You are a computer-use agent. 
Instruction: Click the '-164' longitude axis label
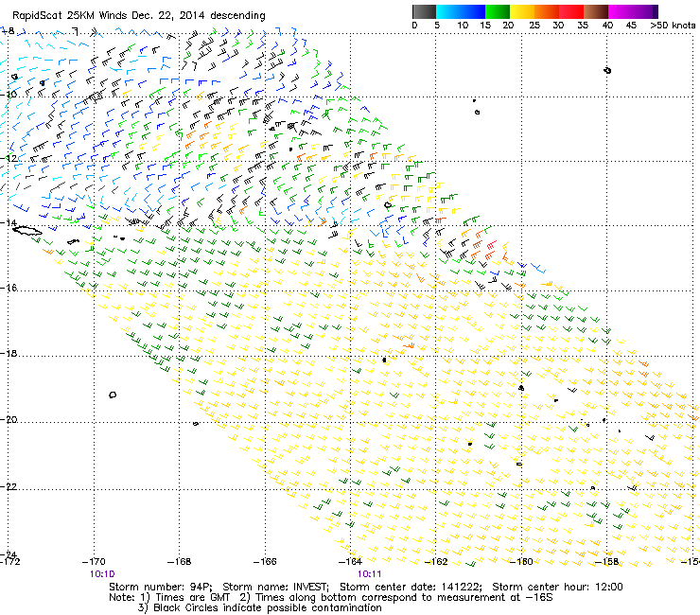pyautogui.click(x=350, y=561)
